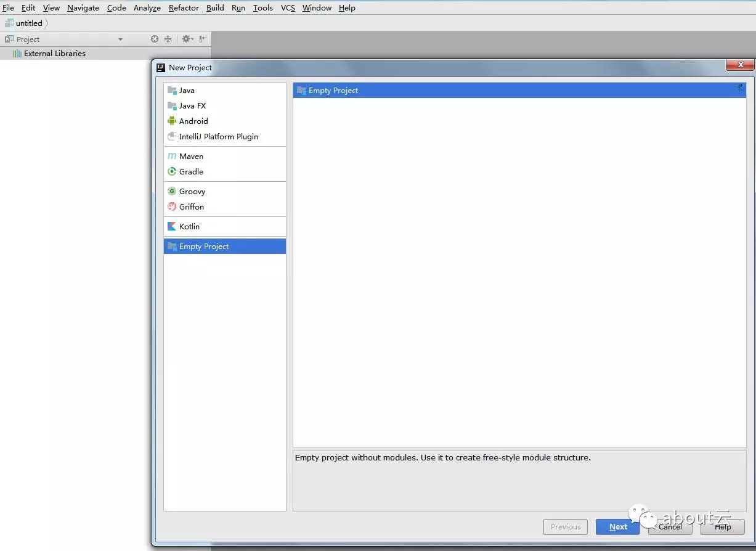The width and height of the screenshot is (756, 551).
Task: Click the 'Java FX' list label
Action: tap(192, 106)
